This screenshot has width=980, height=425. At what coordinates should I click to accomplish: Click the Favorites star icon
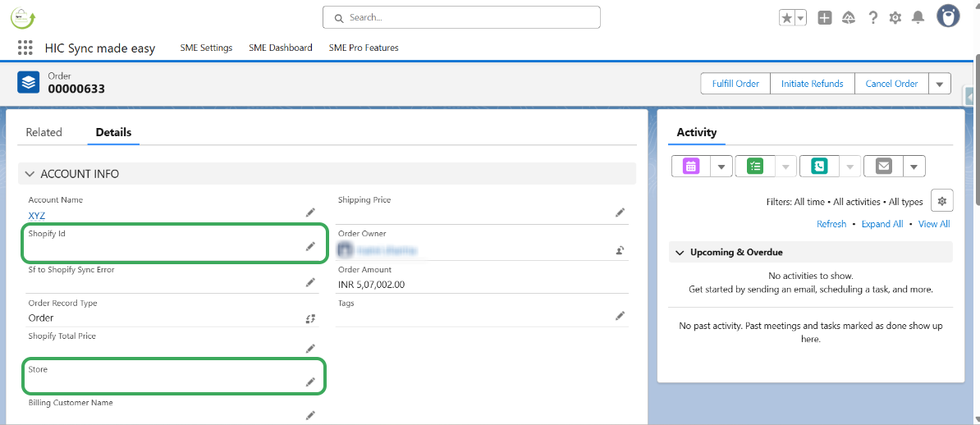[786, 17]
